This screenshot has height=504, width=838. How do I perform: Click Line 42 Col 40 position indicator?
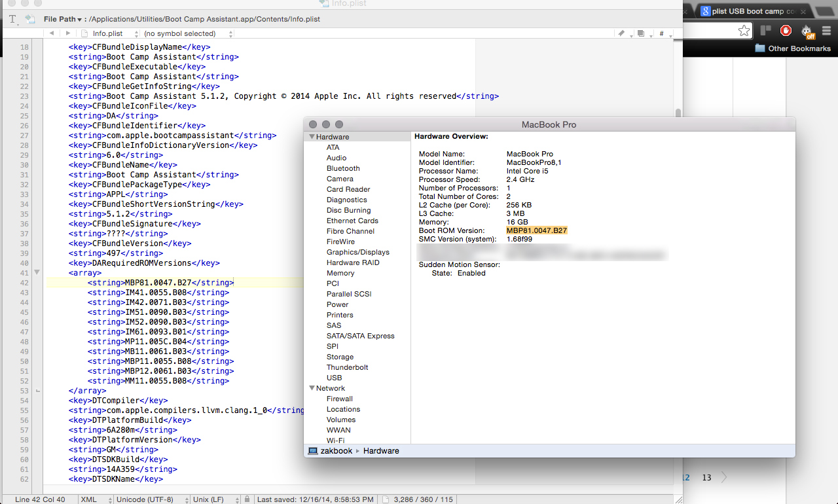click(40, 499)
